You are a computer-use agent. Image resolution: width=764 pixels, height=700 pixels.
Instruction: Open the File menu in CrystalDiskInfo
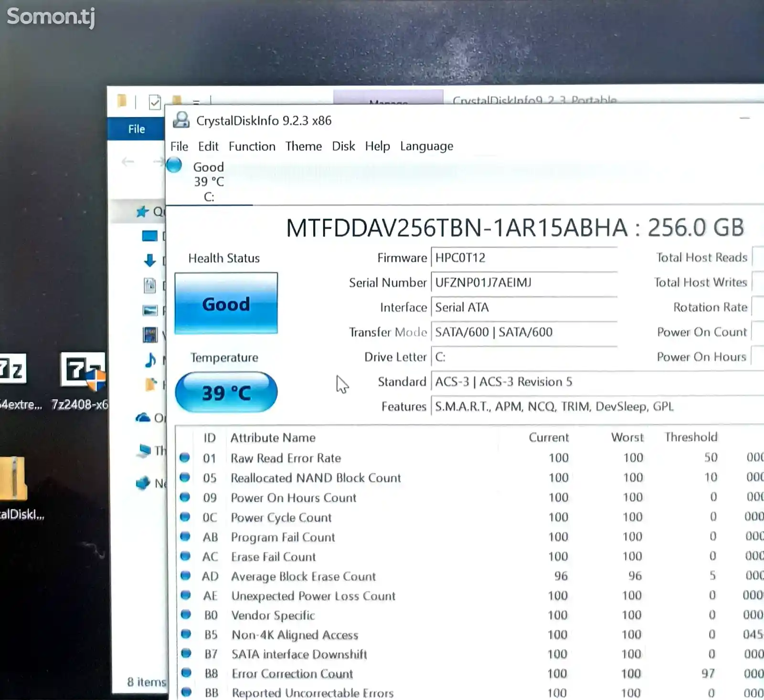click(x=179, y=146)
